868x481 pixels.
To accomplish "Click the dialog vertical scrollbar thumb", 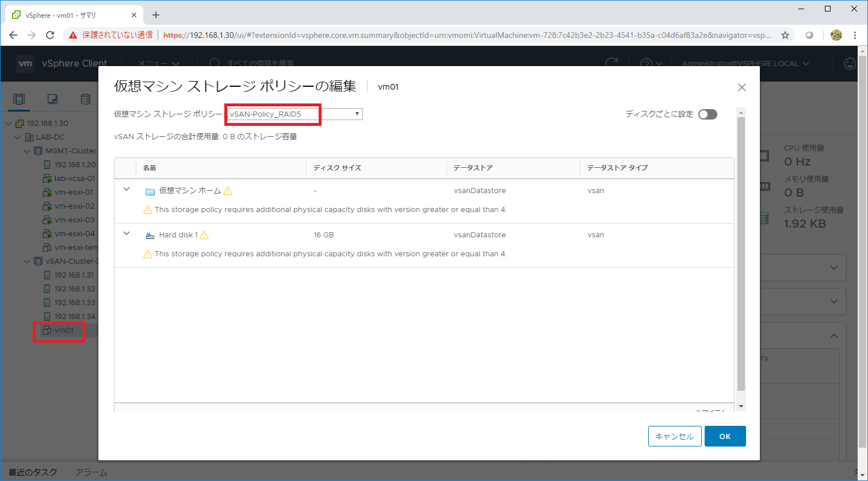I will click(x=741, y=253).
